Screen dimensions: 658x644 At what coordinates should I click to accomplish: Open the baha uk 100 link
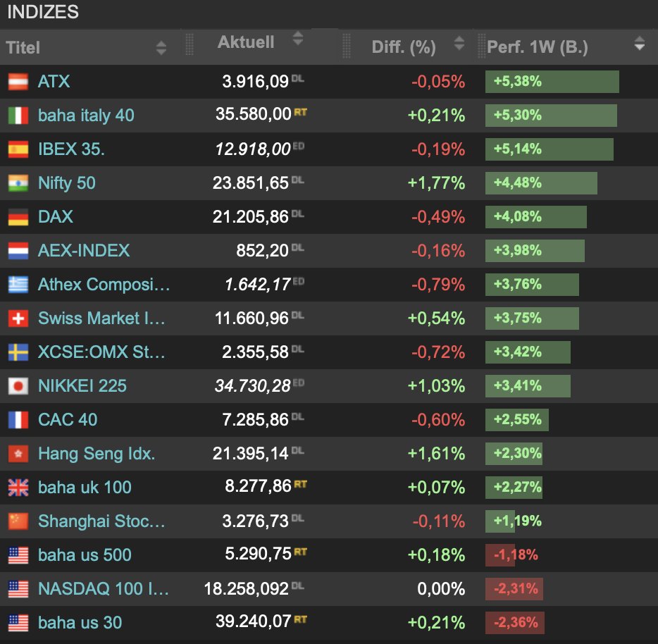tap(85, 488)
